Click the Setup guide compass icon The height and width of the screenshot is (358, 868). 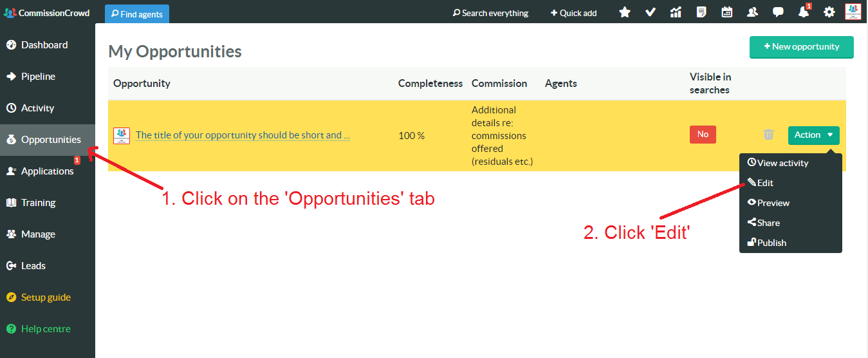coord(11,297)
